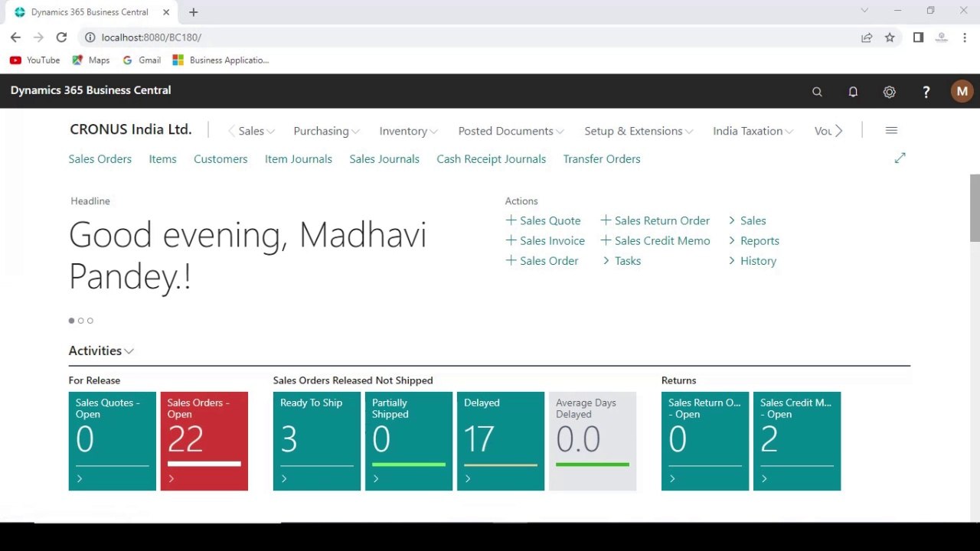Click the browser forward arrow
Viewport: 980px width, 551px height.
click(x=38, y=37)
